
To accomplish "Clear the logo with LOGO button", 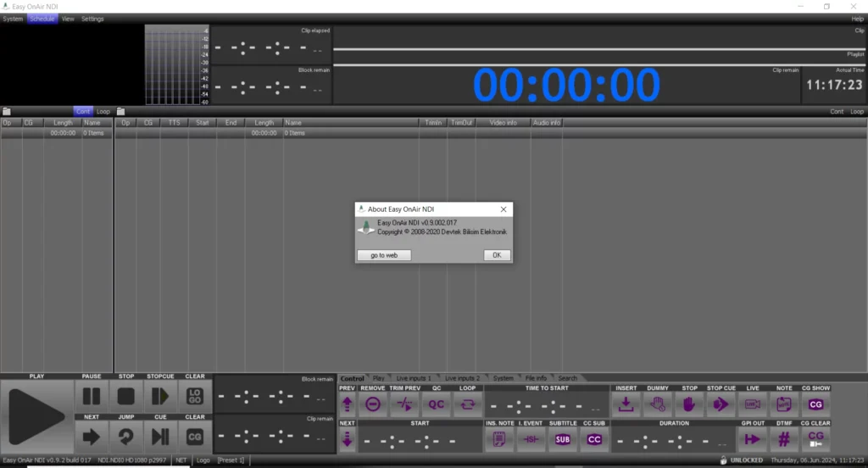I will click(x=195, y=396).
